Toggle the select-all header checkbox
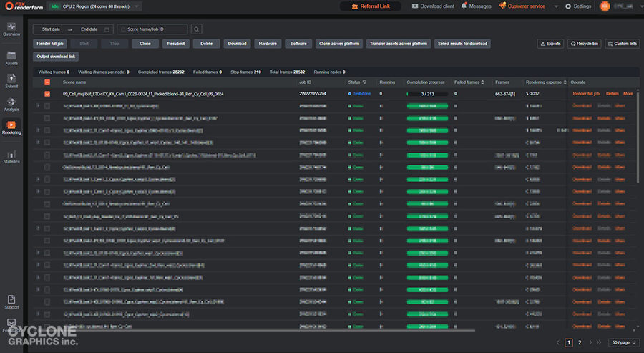The image size is (644, 353). (x=47, y=82)
